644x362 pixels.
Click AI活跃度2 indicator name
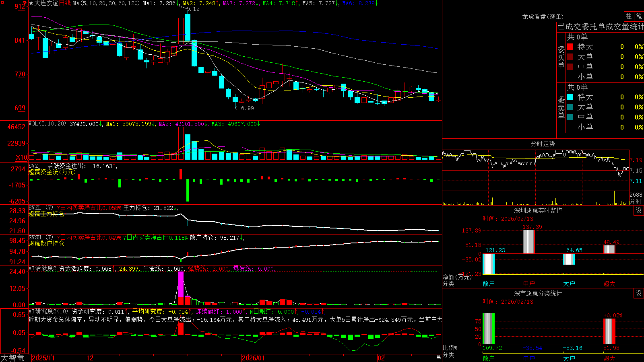pos(42,269)
